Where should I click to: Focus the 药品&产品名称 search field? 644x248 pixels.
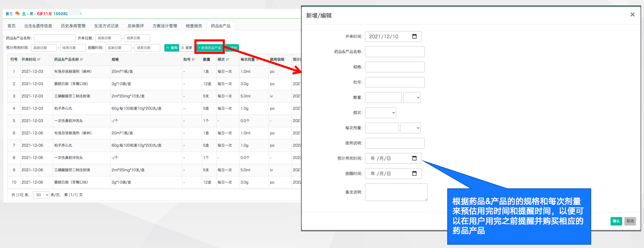click(55, 38)
